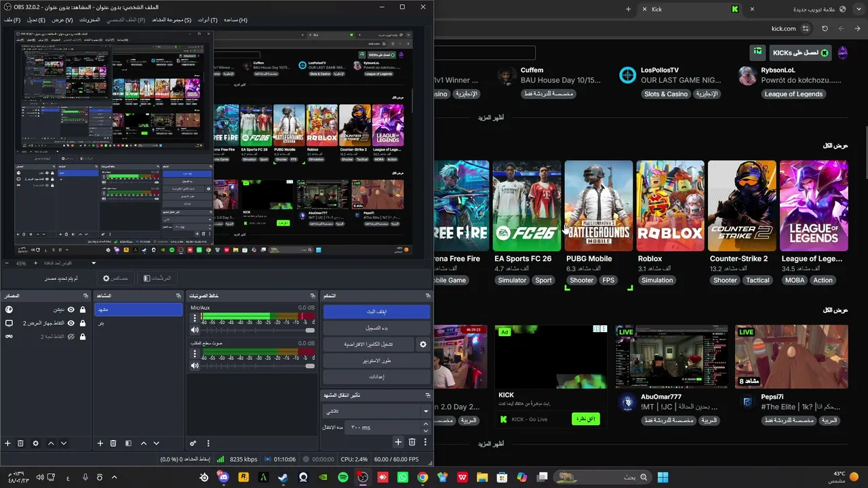Screen dimensions: 868x488
Task: Mute the Mic/Aux audio channel
Action: [x=195, y=330]
